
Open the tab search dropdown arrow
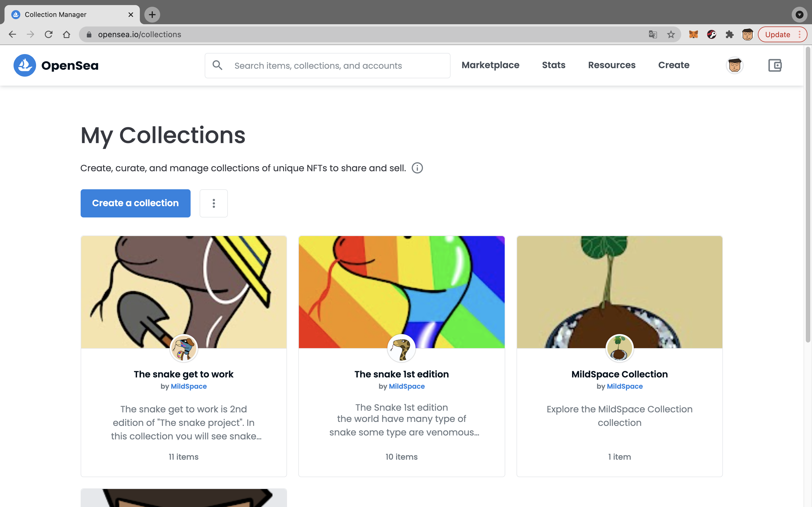click(799, 14)
